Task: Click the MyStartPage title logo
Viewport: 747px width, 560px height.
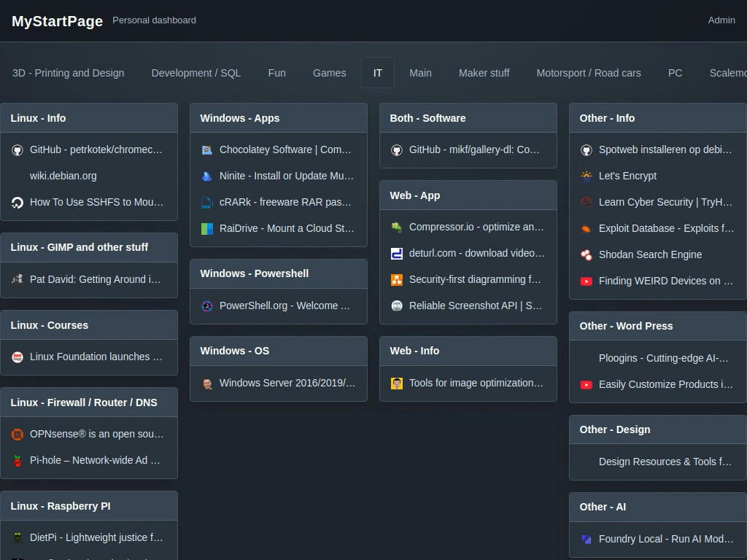Action: pos(57,21)
